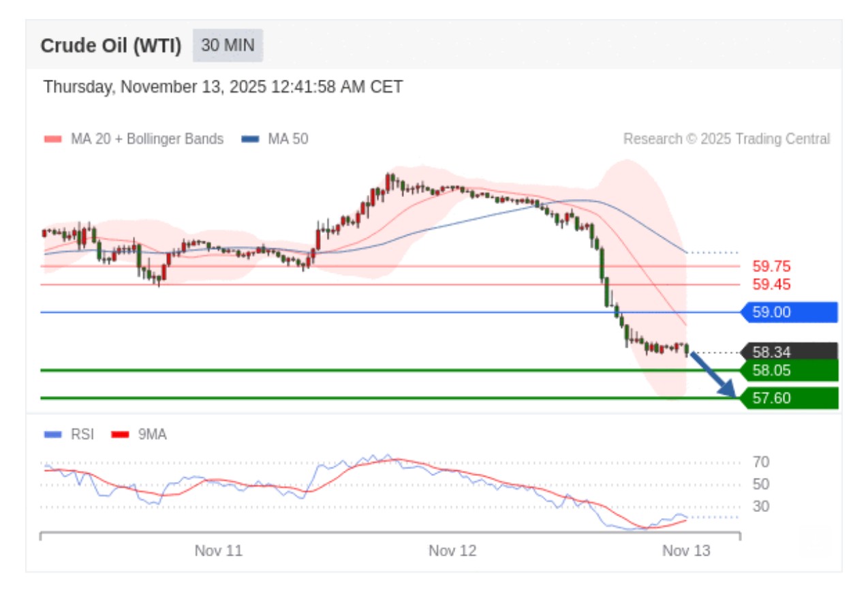Viewport: 868px width, 589px height.
Task: Click the pink MA 20 color swatch
Action: [x=52, y=139]
